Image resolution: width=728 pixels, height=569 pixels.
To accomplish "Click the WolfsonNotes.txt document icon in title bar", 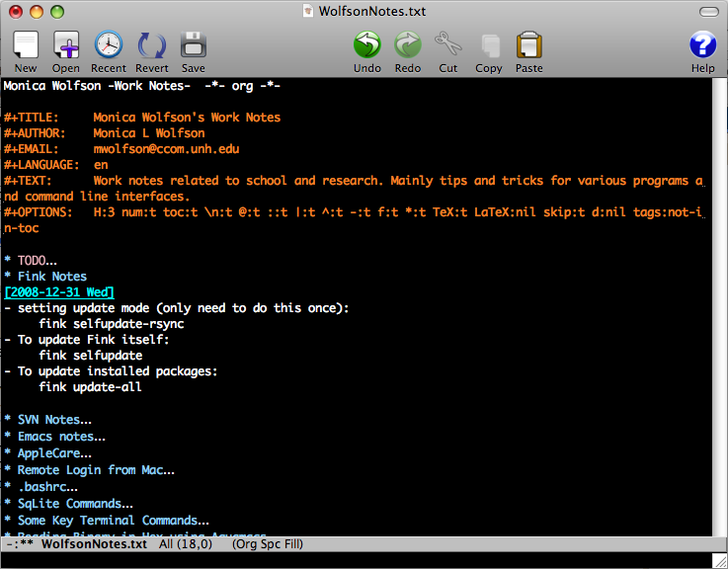I will (307, 11).
